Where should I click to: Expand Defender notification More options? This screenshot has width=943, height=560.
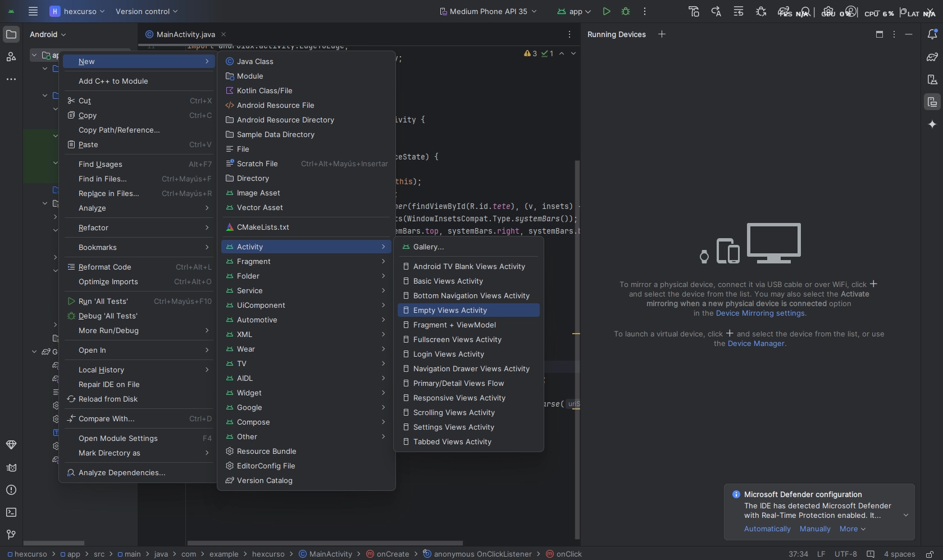852,529
